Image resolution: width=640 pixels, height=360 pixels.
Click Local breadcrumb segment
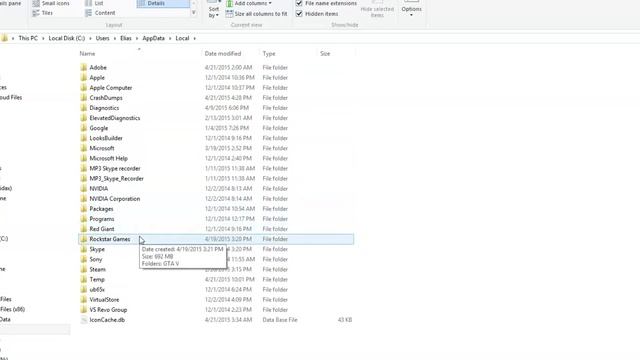(182, 38)
